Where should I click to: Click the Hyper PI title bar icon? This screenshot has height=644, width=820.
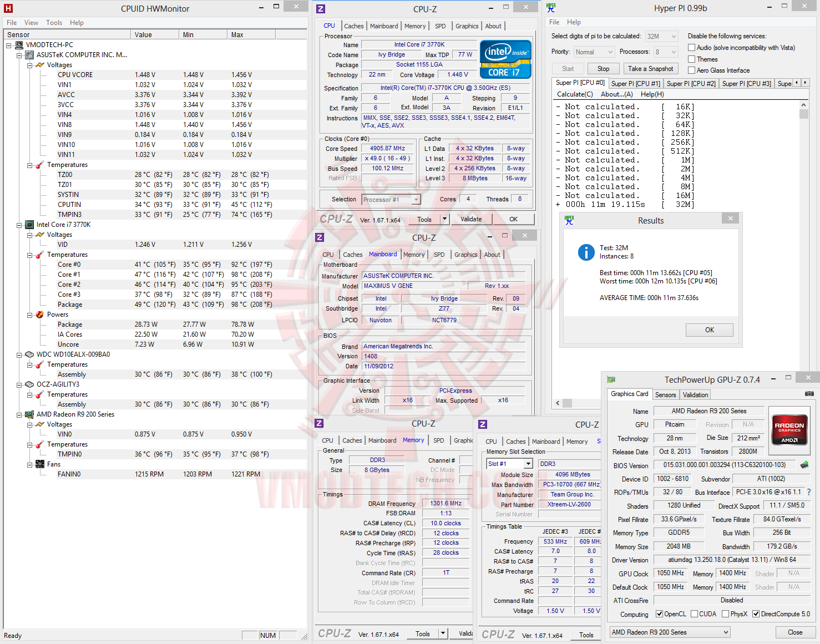coord(551,8)
